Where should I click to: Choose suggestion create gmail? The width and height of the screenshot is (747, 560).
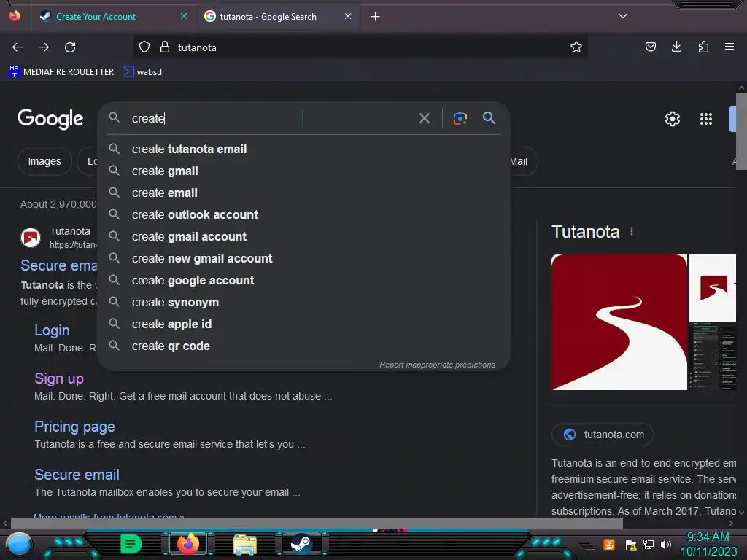pos(303,171)
